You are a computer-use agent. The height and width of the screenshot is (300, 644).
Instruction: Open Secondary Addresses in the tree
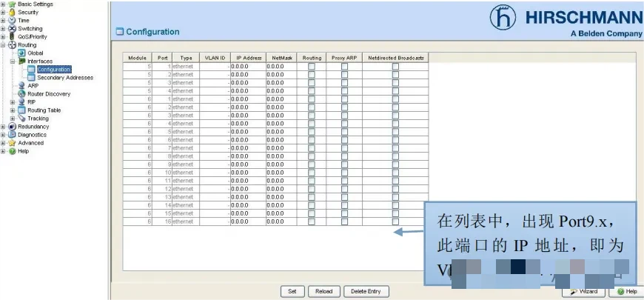65,78
